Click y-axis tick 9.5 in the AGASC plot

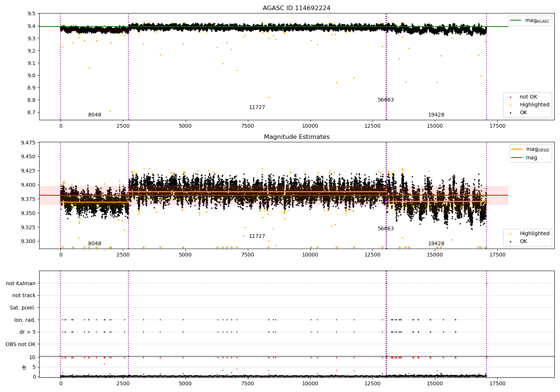tap(32, 14)
